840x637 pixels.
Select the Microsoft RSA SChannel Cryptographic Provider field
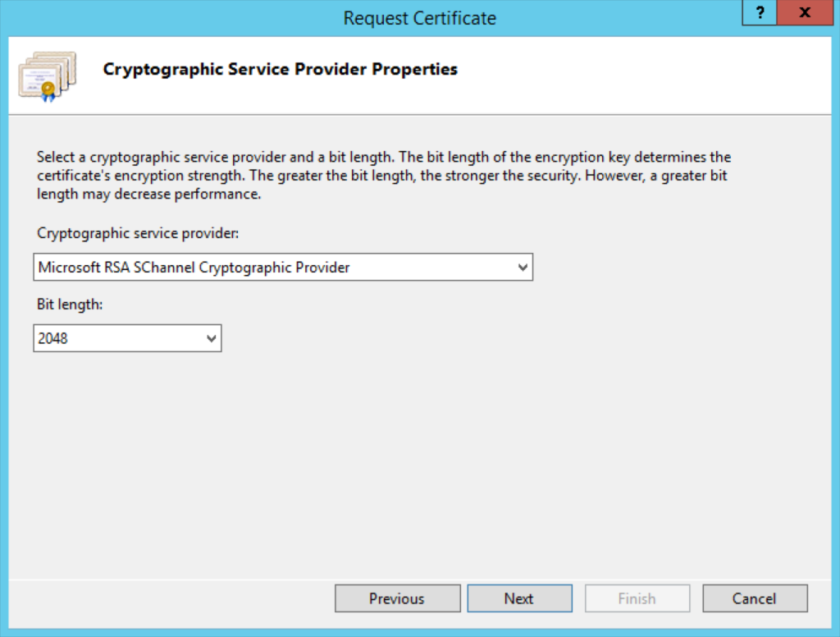(x=246, y=267)
